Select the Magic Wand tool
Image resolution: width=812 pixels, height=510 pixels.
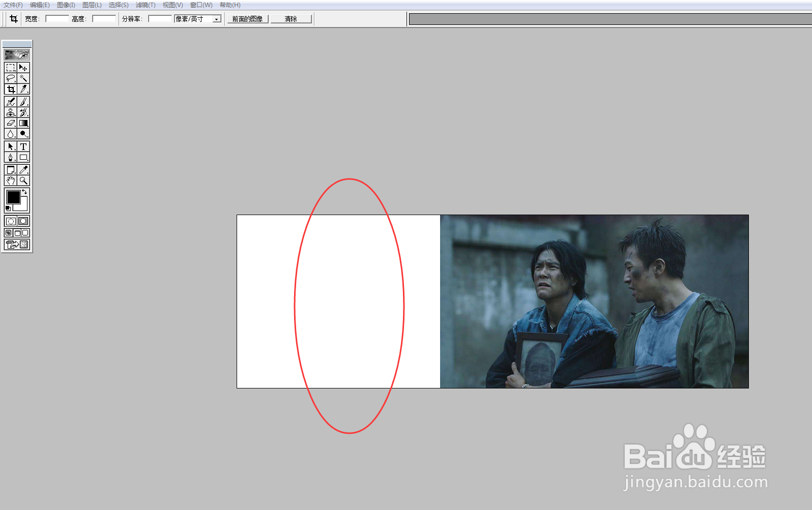tap(23, 78)
